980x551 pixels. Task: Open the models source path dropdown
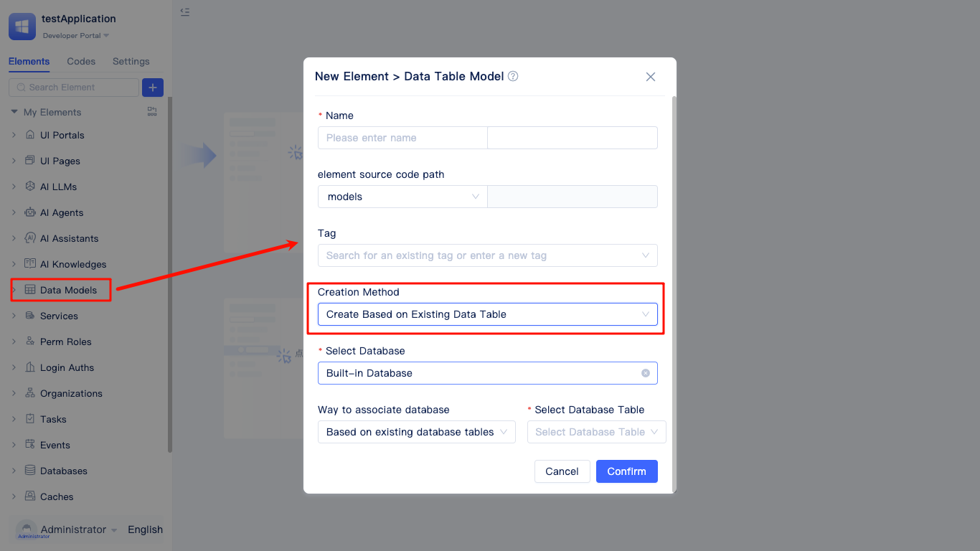click(x=402, y=197)
